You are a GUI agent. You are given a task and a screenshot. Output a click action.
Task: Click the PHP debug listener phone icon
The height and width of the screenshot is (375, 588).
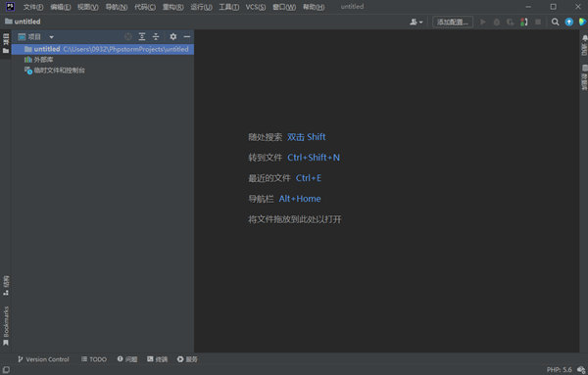524,23
